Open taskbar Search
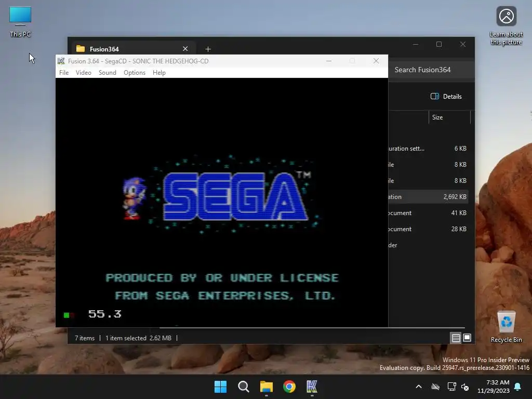The height and width of the screenshot is (399, 532). click(243, 387)
